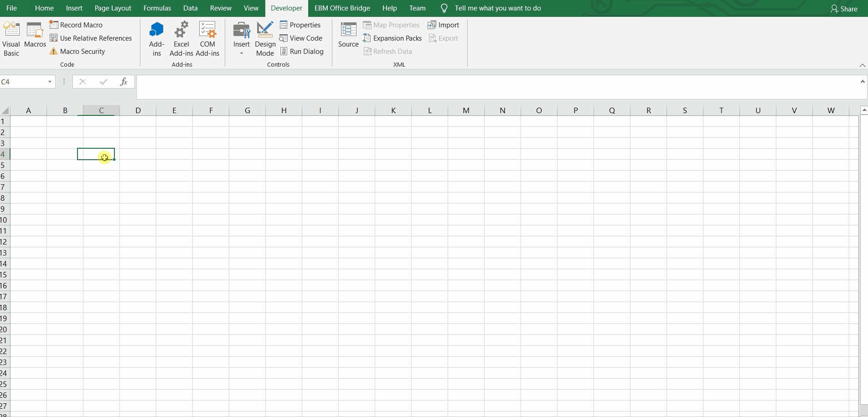Click Run Dialog
Viewport: 868px width, 417px height.
tap(302, 51)
